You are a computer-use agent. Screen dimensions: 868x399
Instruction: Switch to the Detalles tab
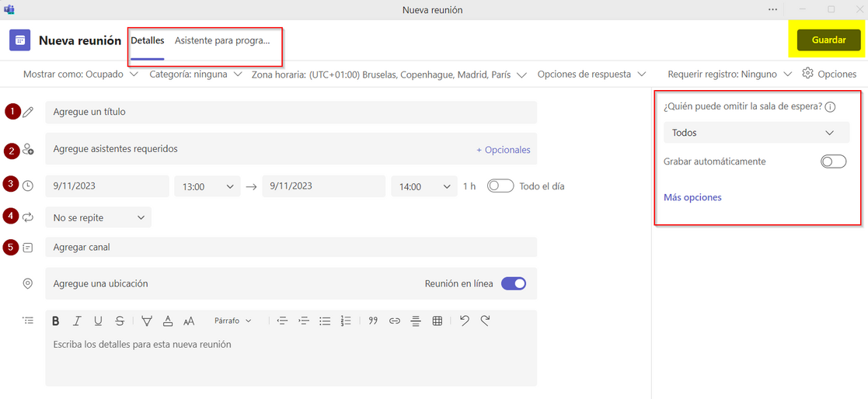click(147, 41)
